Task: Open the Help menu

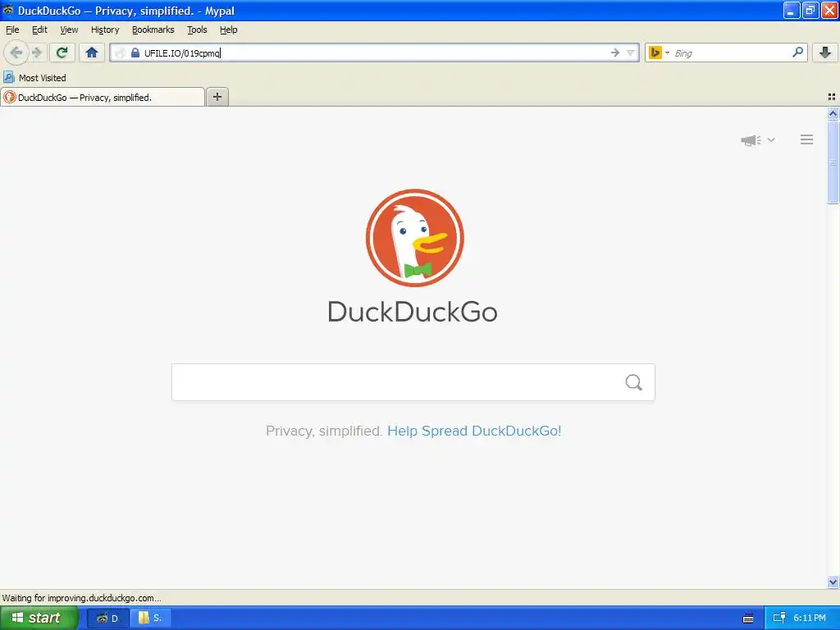Action: (228, 30)
